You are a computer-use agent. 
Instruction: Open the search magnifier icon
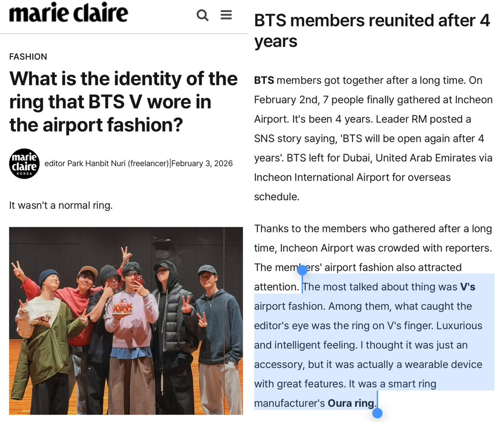click(203, 15)
